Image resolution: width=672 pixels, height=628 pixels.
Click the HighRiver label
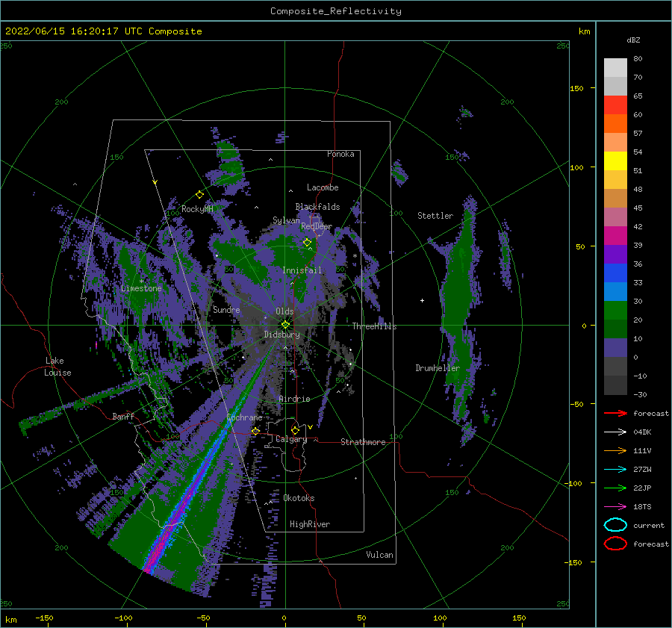[x=310, y=525]
